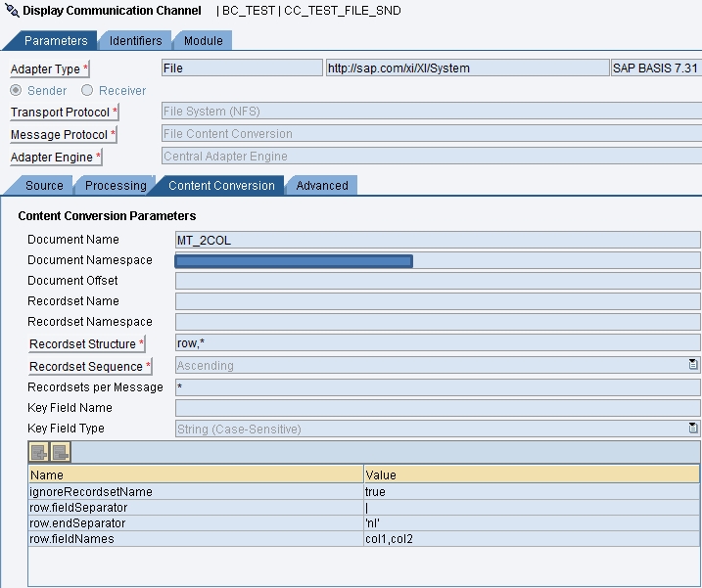The width and height of the screenshot is (702, 588).
Task: Click the Value column header
Action: click(532, 475)
